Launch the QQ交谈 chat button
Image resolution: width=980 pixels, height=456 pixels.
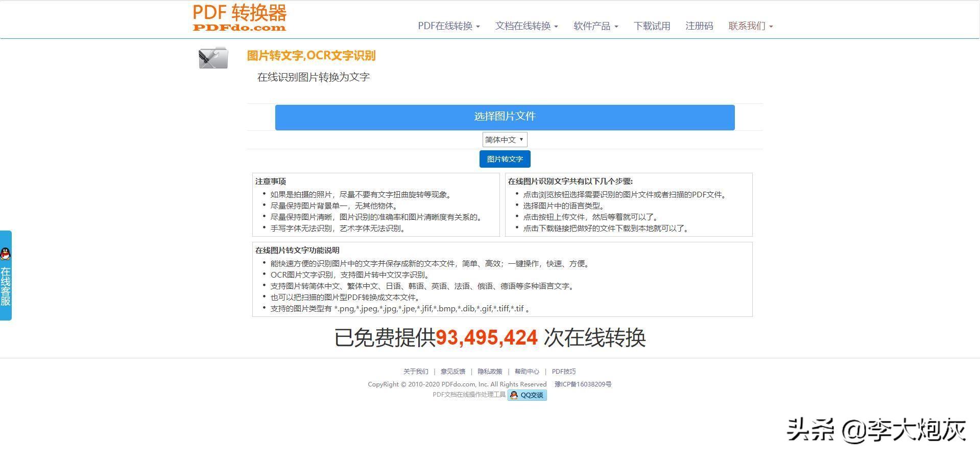(x=527, y=395)
